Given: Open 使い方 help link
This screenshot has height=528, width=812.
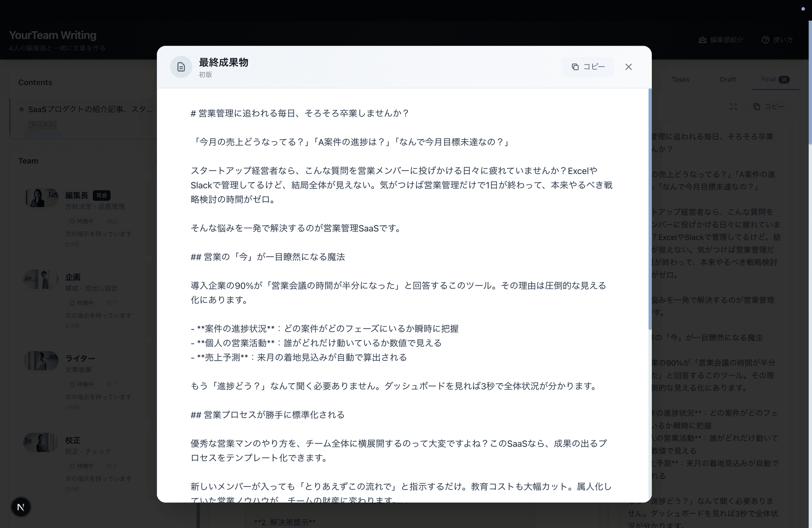Looking at the screenshot, I should pos(777,40).
